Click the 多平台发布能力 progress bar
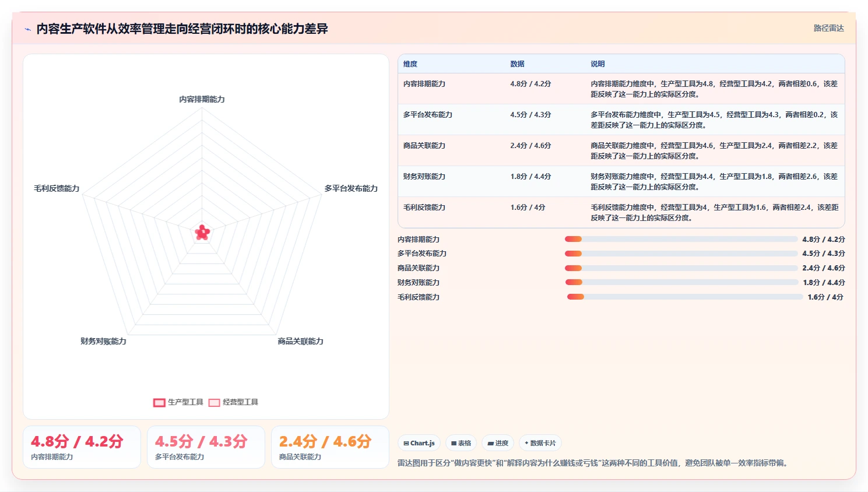The height and width of the screenshot is (492, 868). [681, 254]
